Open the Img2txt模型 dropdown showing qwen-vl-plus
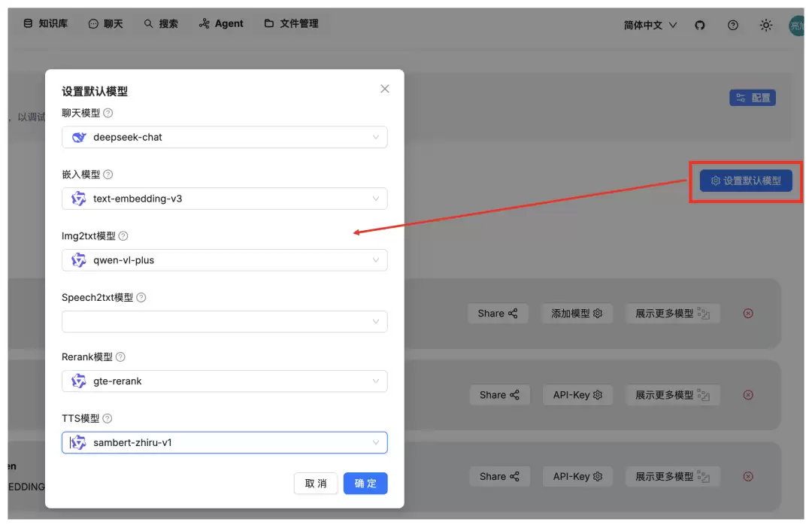This screenshot has width=812, height=525. [x=224, y=259]
